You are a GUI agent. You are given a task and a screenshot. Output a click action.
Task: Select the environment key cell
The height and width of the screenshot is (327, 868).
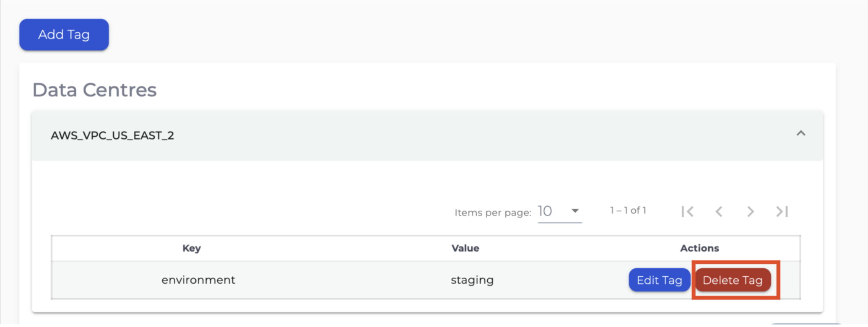pos(198,280)
